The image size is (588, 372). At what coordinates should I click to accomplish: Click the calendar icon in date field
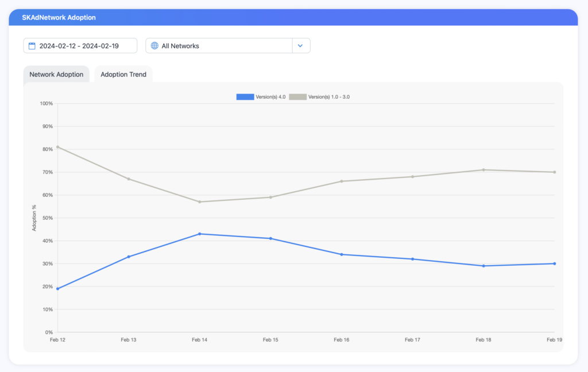click(32, 46)
